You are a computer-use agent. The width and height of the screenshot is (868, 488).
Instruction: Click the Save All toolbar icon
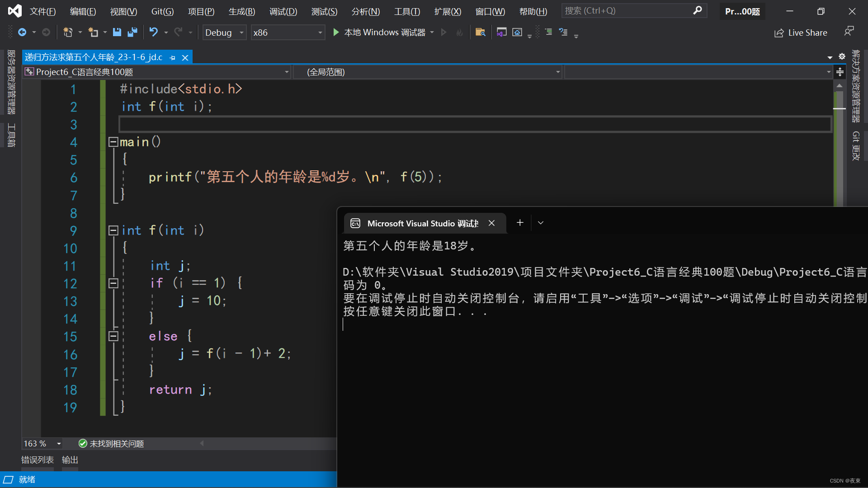point(132,32)
